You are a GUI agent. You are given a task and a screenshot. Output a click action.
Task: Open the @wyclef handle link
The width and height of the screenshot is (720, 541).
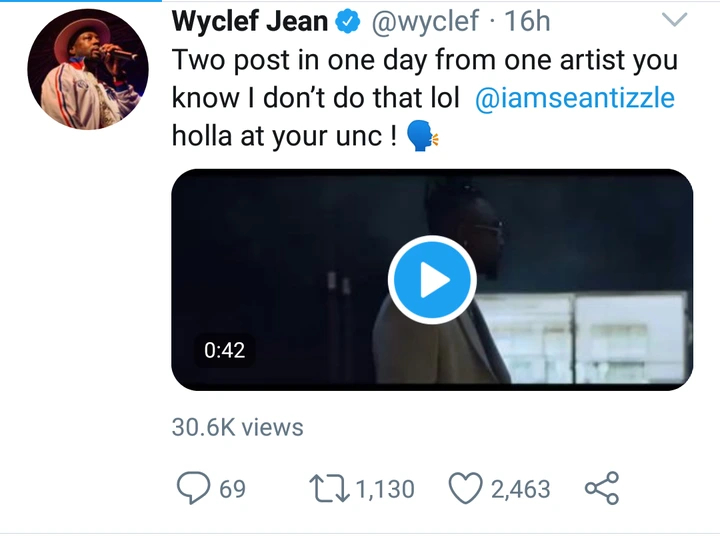point(430,23)
